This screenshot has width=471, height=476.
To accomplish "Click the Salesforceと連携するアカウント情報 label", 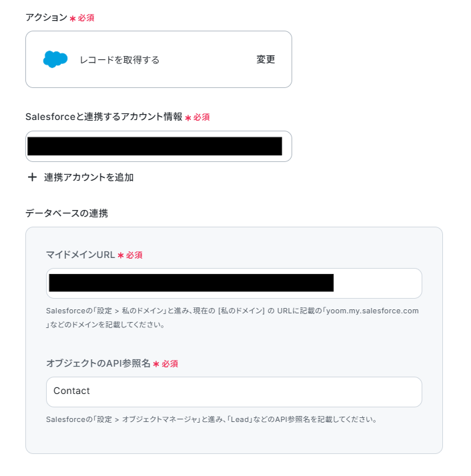I will click(104, 117).
